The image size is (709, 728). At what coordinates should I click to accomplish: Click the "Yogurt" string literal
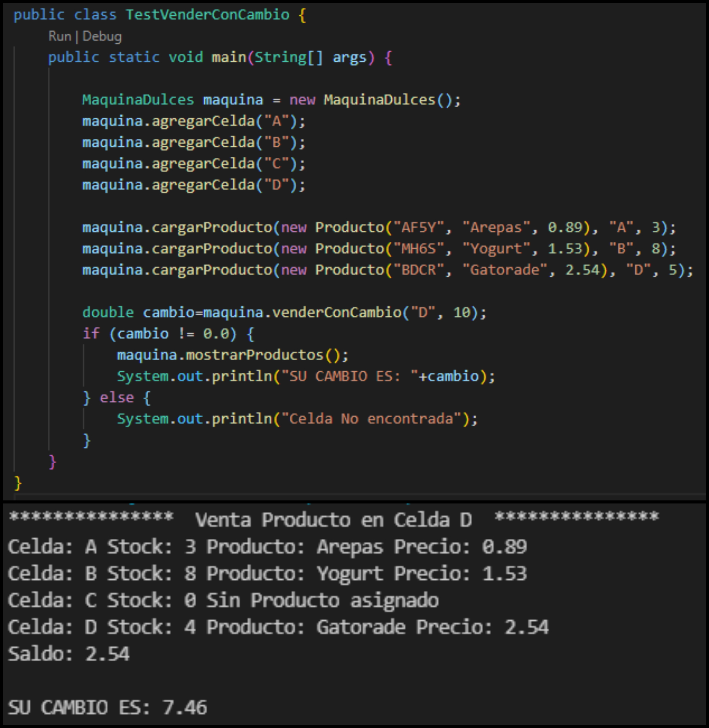click(x=496, y=249)
